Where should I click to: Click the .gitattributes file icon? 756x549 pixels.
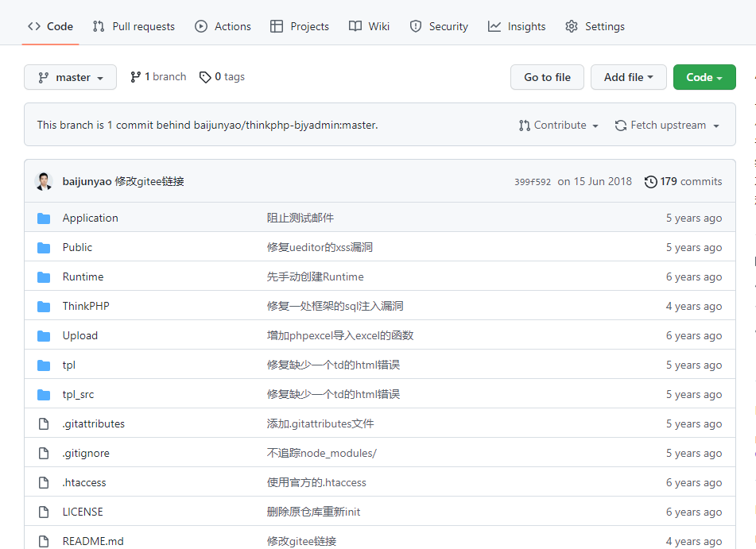(x=44, y=423)
